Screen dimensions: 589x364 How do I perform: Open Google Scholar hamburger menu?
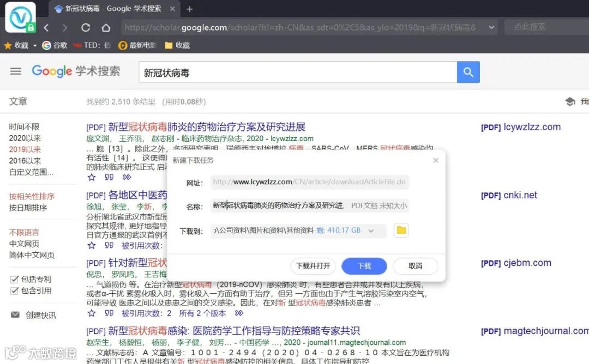point(16,71)
